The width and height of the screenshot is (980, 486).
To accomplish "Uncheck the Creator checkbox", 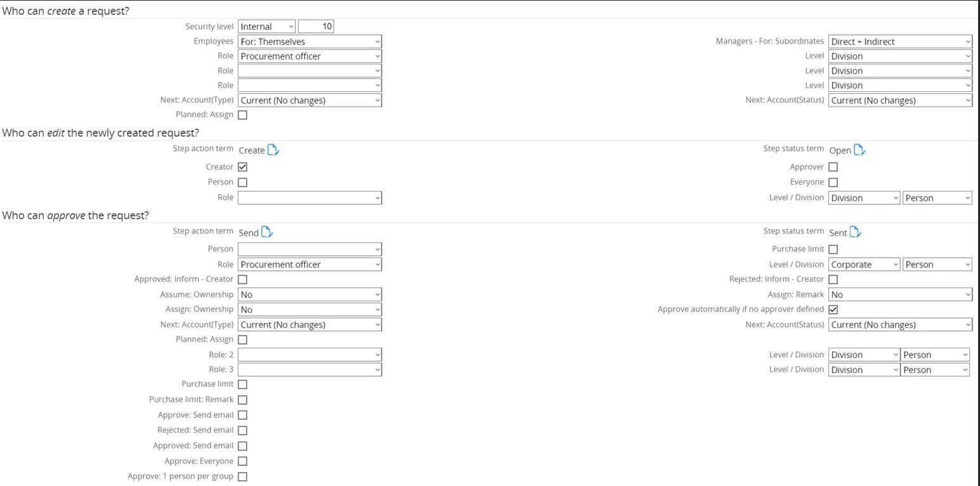I will pyautogui.click(x=242, y=167).
